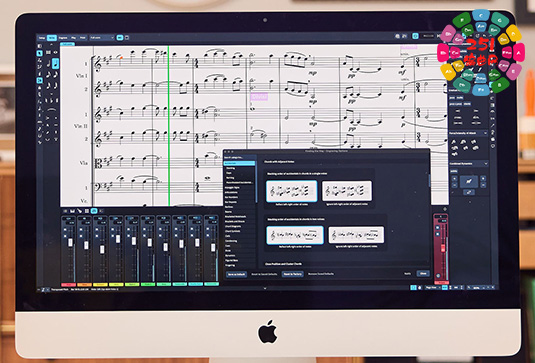535x363 pixels.
Task: Collapse the Force/Intensity of Attack section
Action: [485, 133]
